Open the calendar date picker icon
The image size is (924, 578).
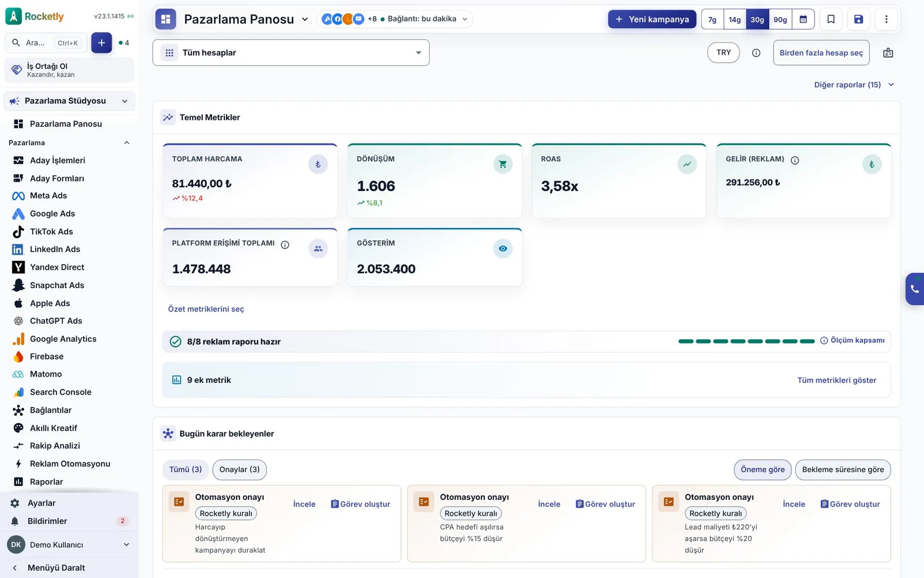(803, 19)
